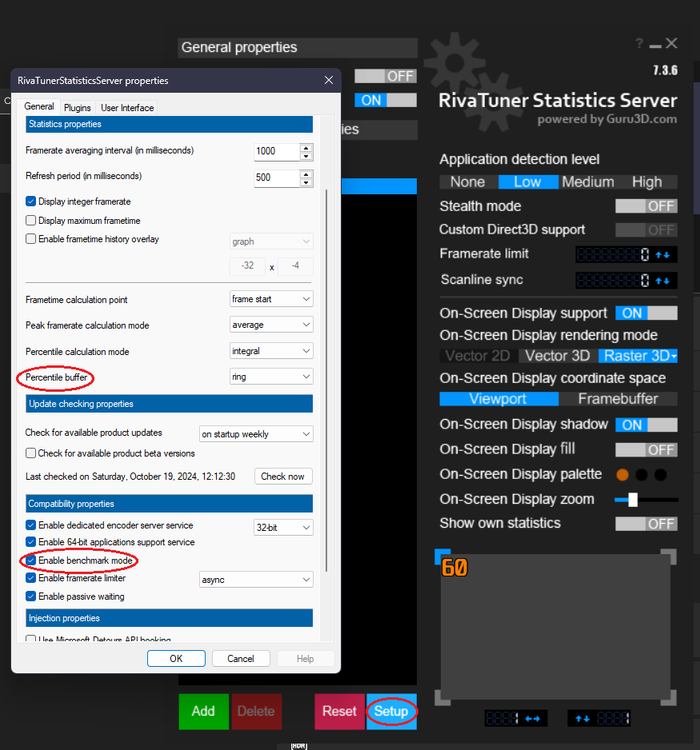
Task: Select top-left corner anchor of OSD preview
Action: [442, 557]
